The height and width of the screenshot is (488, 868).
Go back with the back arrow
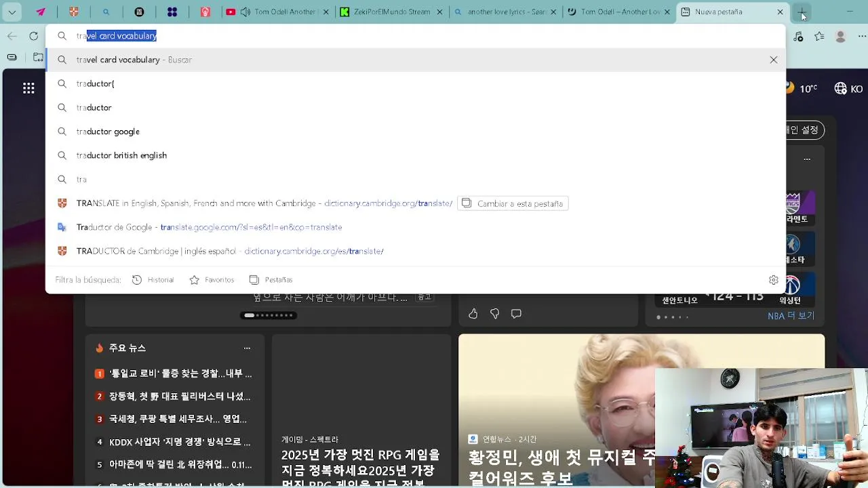coord(12,36)
